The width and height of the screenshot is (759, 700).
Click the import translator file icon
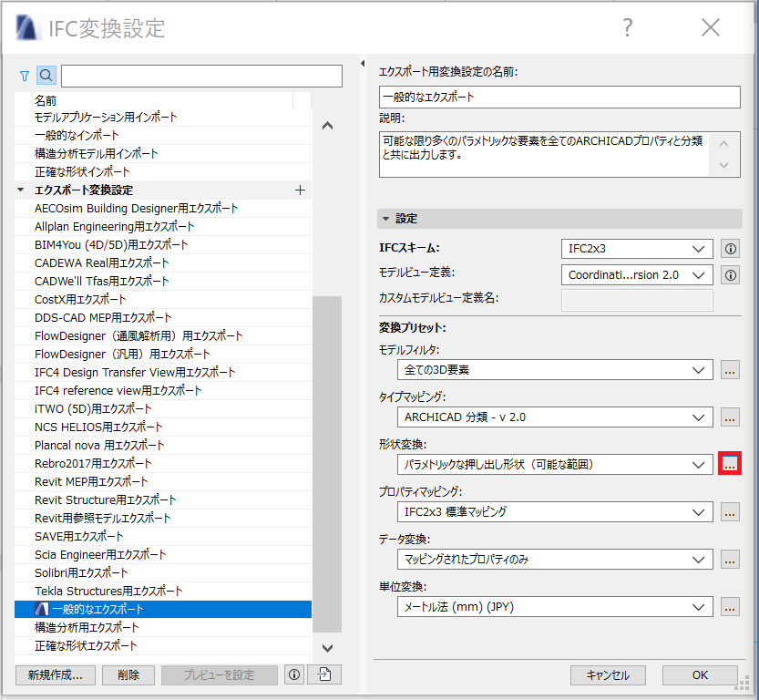click(324, 674)
